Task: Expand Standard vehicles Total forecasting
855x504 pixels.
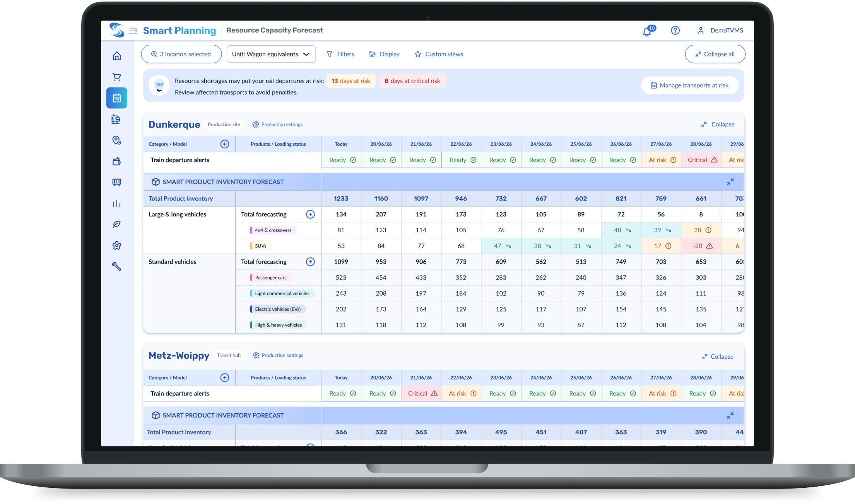Action: tap(310, 262)
